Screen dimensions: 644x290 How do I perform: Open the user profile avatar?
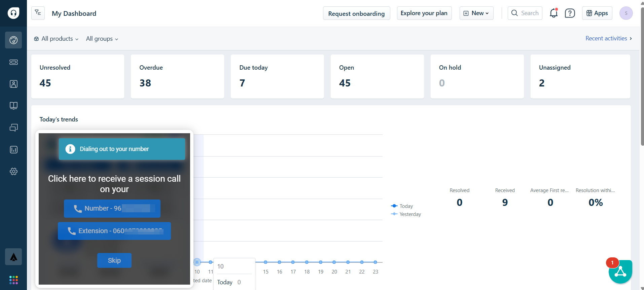coord(626,13)
